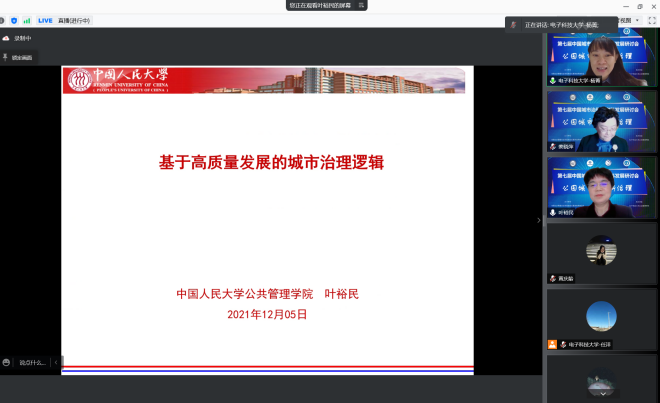
Task: Click the muted mic icon in speaking banner
Action: (x=513, y=25)
